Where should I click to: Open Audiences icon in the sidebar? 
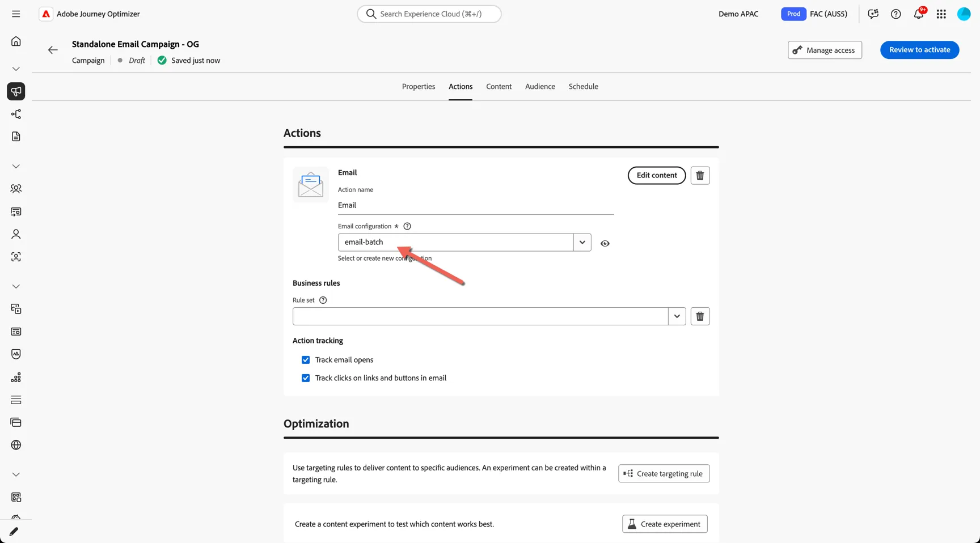coord(16,189)
